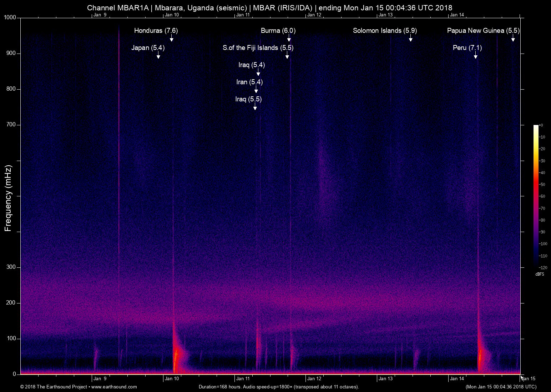The image size is (551, 392).
Task: Click the arrow below the Solomon Islands (5.9) label
Action: pos(410,38)
